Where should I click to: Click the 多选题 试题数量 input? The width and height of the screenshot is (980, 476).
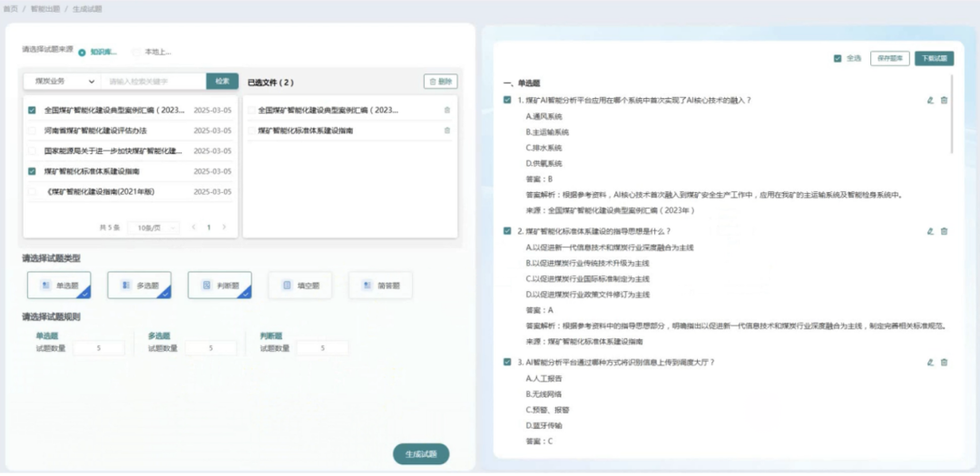tap(211, 348)
